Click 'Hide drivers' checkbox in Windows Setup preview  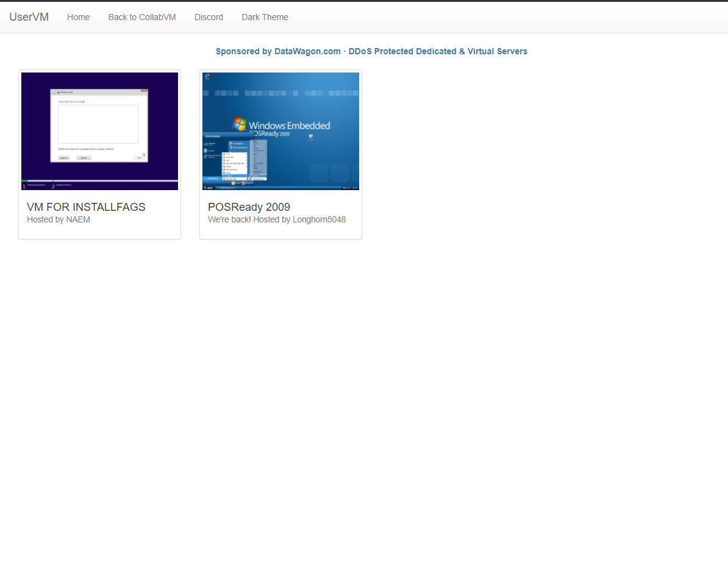pyautogui.click(x=59, y=149)
